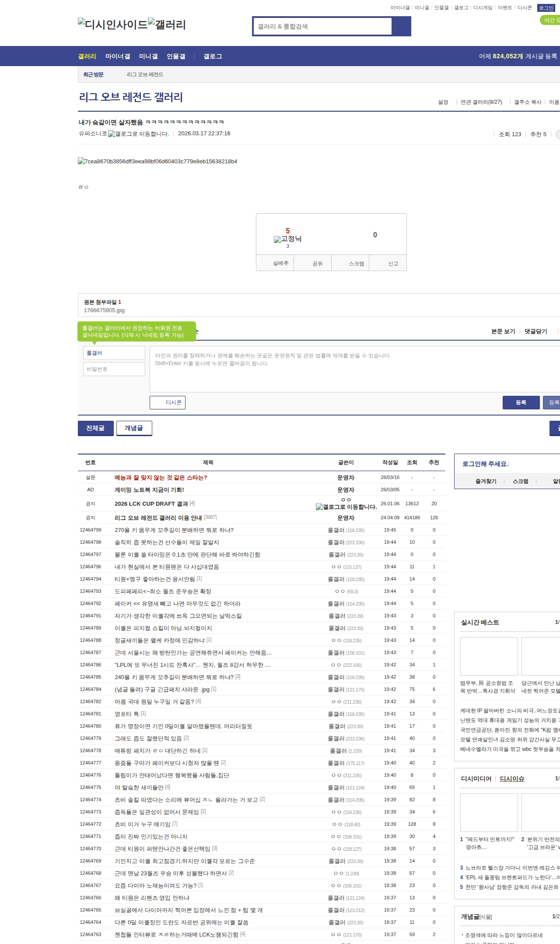Open the broken attached image in post body
Image resolution: width=560 pixels, height=944 pixels.
[157, 162]
